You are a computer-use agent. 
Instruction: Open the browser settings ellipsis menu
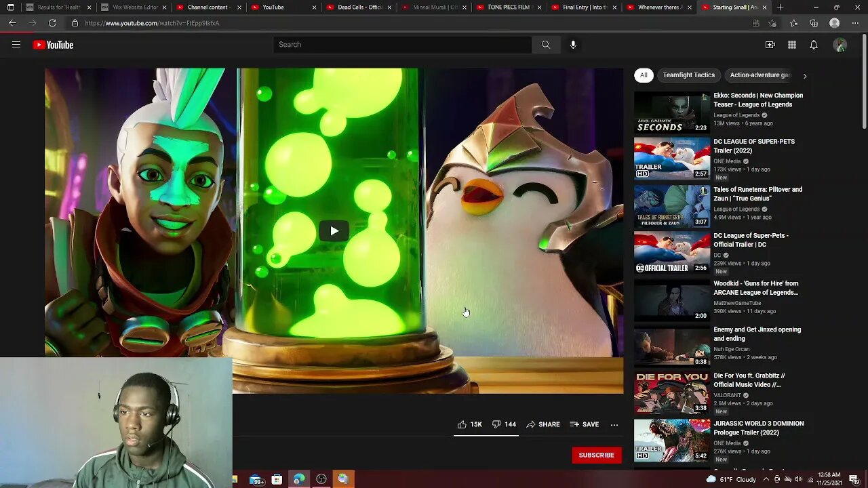pyautogui.click(x=854, y=23)
